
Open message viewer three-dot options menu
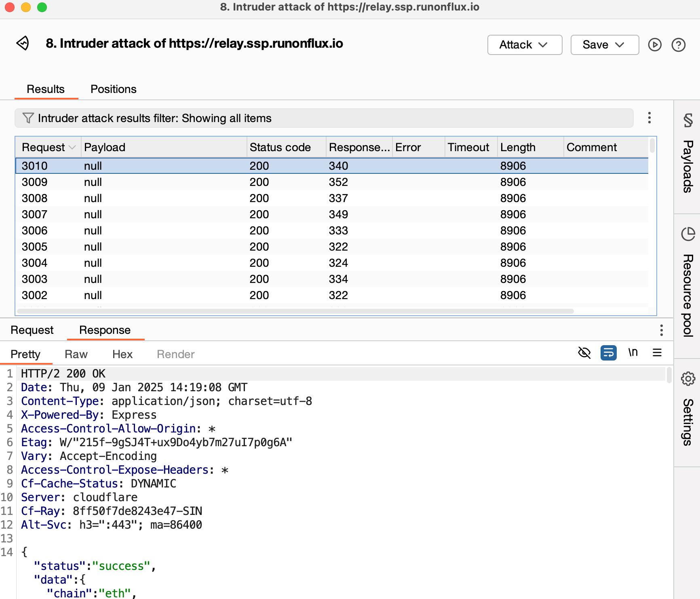coord(662,330)
